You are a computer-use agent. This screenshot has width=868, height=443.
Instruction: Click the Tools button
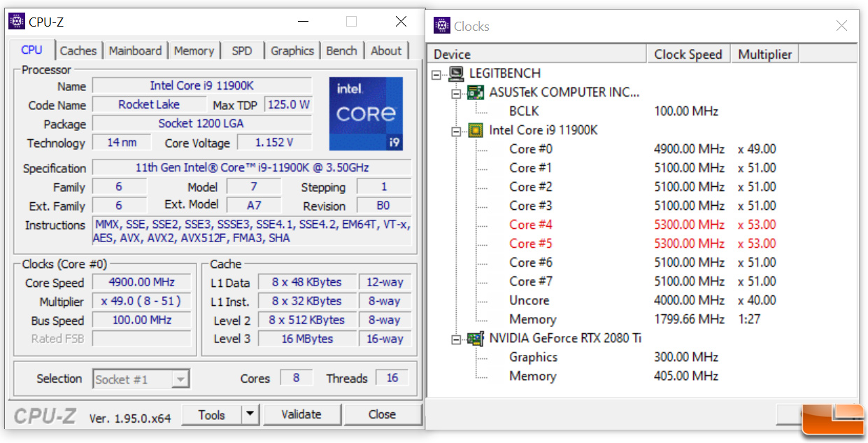[x=212, y=414]
